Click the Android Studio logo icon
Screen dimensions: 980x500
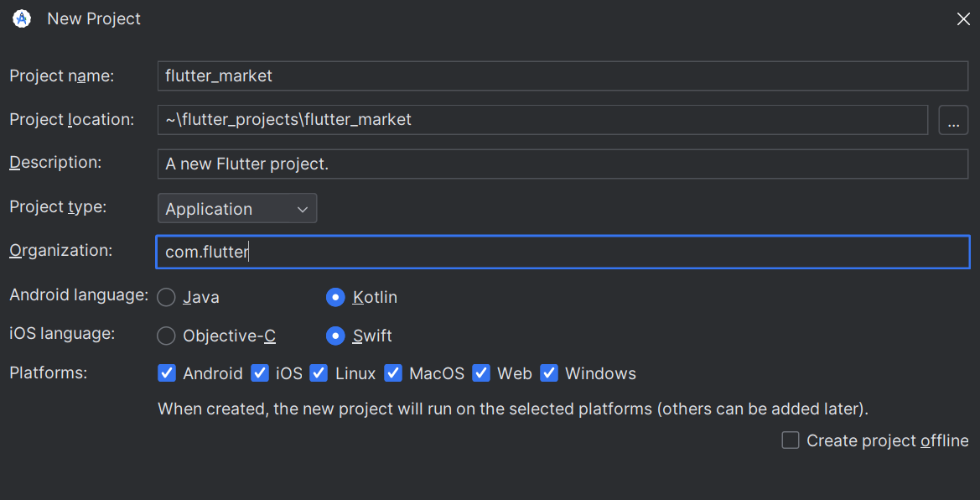tap(22, 18)
